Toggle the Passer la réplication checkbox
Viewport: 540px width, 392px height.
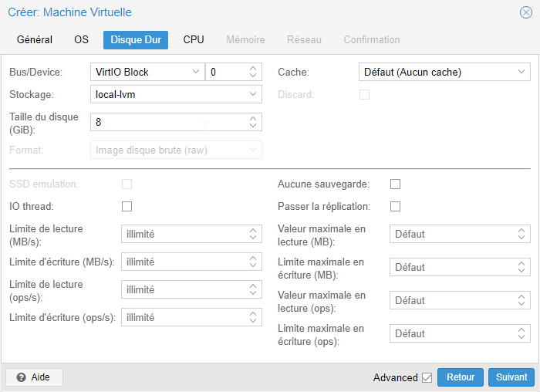click(395, 206)
